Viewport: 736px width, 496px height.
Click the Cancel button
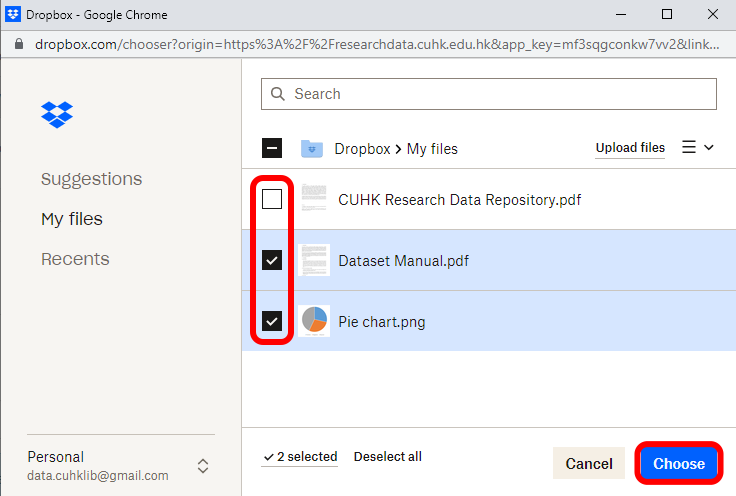click(x=589, y=463)
